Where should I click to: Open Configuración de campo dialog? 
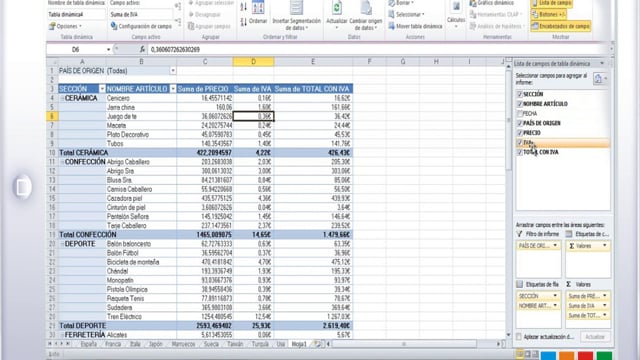pos(141,26)
